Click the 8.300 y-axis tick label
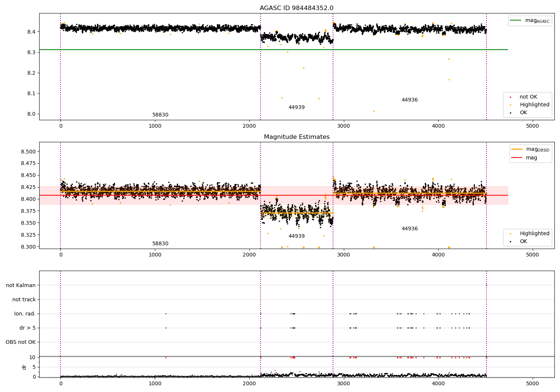The image size is (560, 392). [x=28, y=247]
